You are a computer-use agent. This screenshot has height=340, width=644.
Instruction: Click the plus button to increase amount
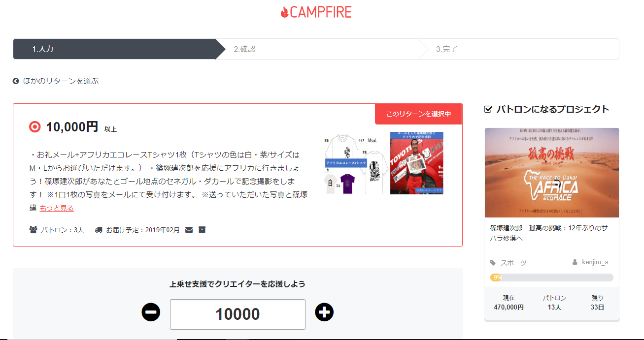(x=324, y=312)
